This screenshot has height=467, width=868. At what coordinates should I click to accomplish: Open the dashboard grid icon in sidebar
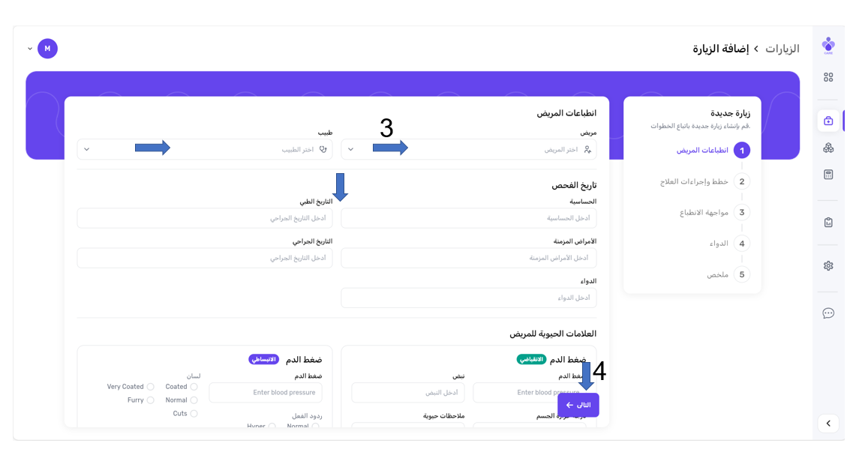[x=828, y=77]
